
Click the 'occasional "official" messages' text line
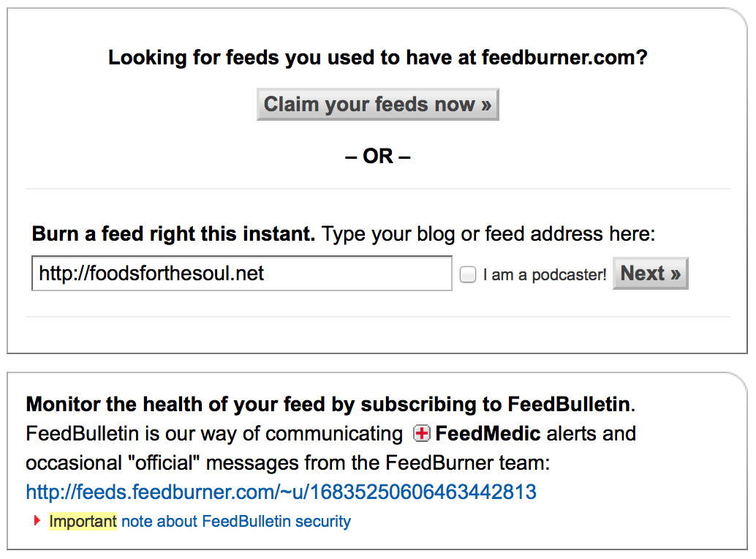coord(288,463)
